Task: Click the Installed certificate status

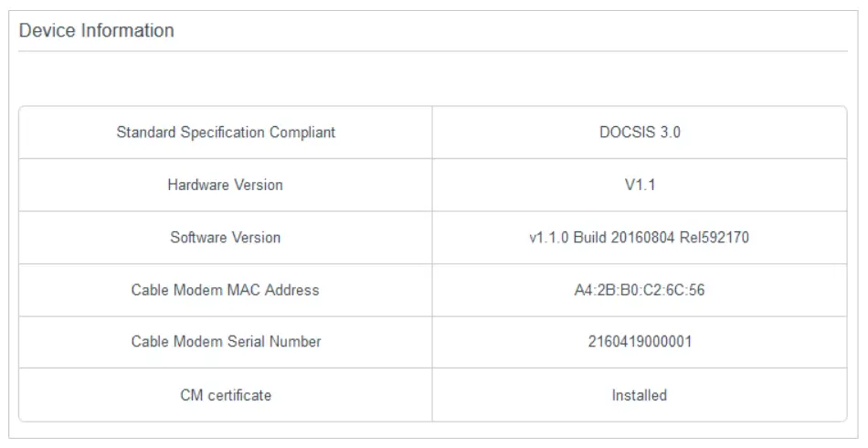Action: click(640, 395)
